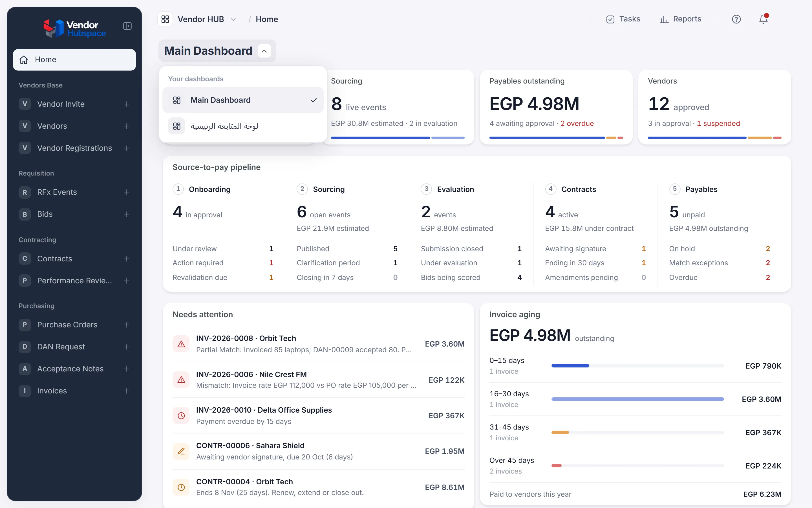Click 'EGP 8.61M' amount for CONTR-00004

[x=444, y=487]
